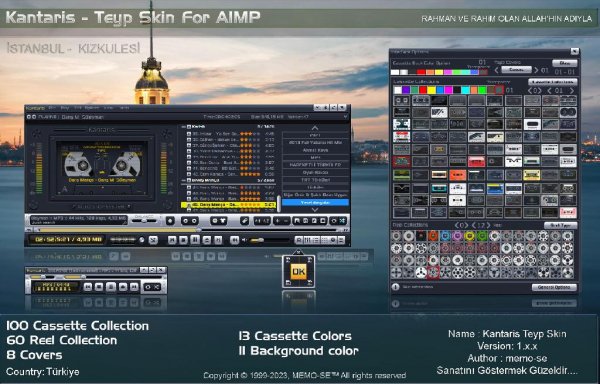Pick the red reel in Reel Collections

click(433, 236)
